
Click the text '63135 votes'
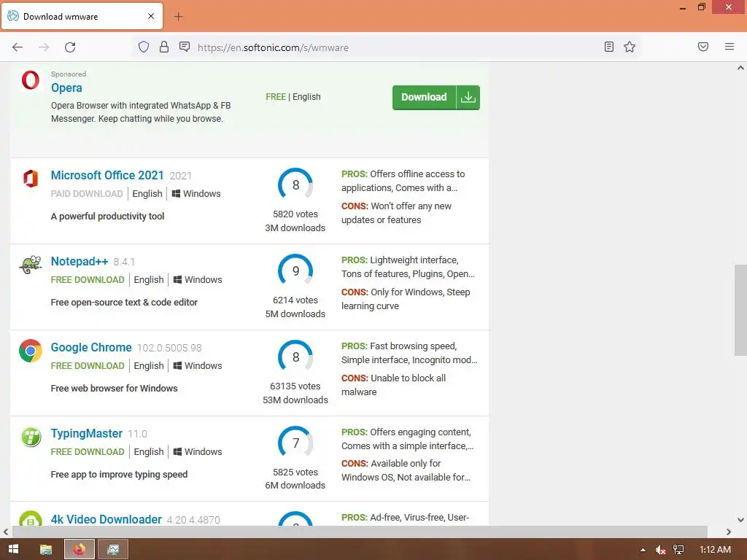[295, 386]
